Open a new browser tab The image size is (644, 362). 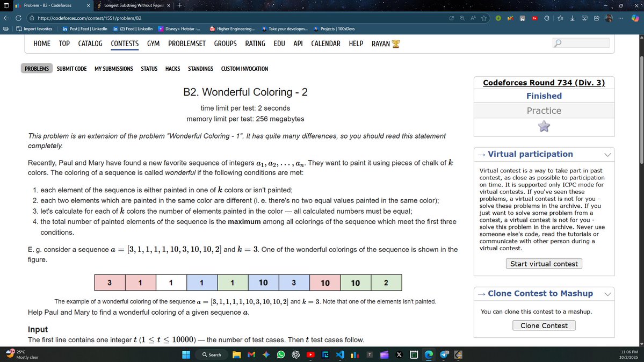pos(179,5)
